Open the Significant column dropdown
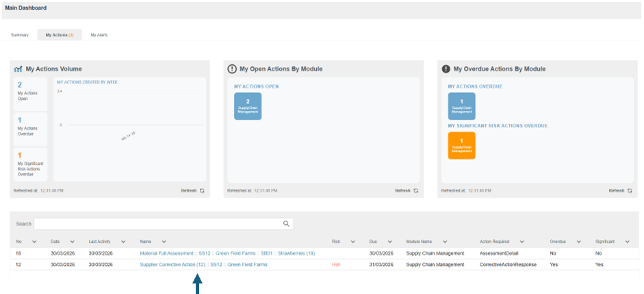Screen dimensions: 644x294 pos(627,242)
